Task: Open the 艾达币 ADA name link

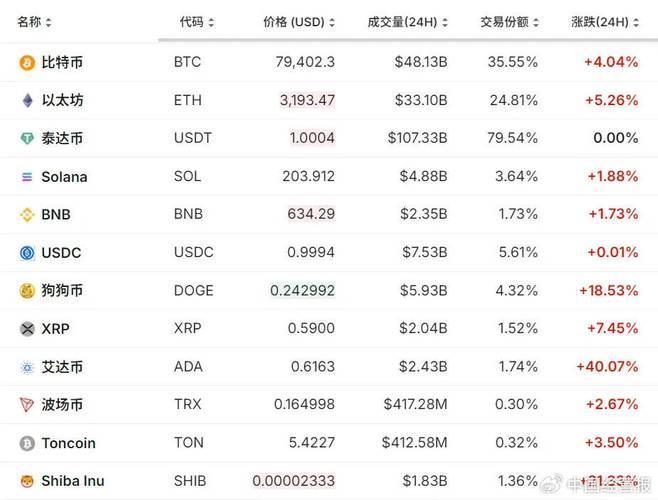Action: pos(62,367)
